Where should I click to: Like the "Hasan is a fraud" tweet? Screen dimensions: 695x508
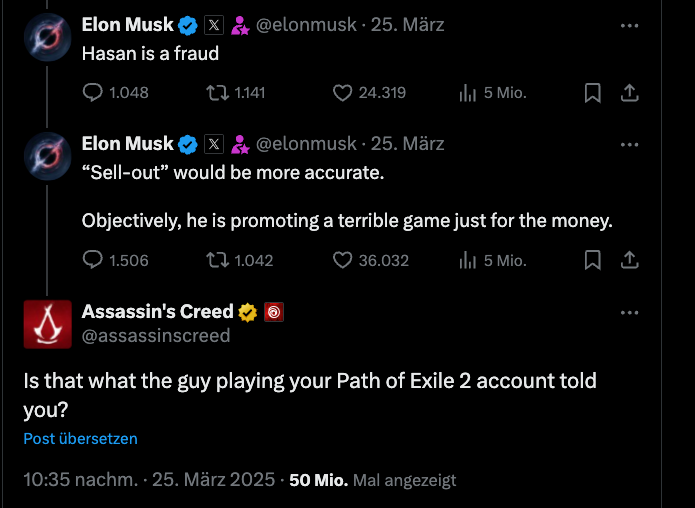[343, 93]
